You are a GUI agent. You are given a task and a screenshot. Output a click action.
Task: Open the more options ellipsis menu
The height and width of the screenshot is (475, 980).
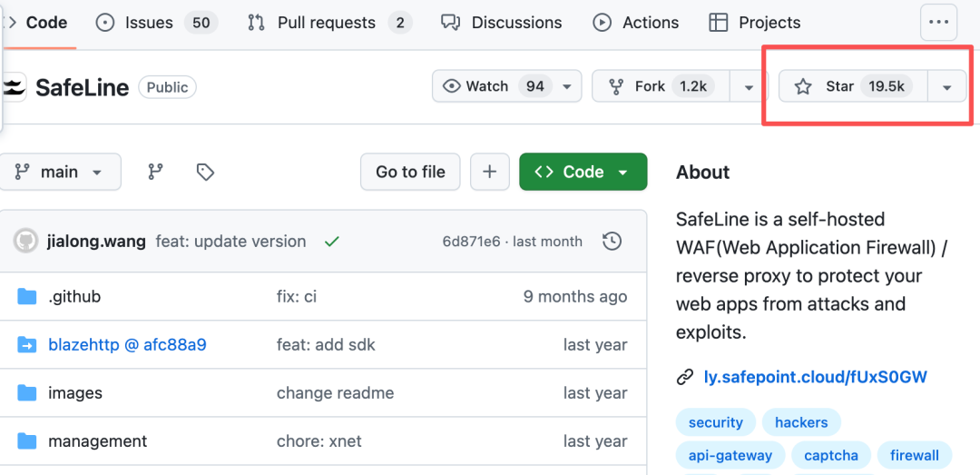click(938, 23)
